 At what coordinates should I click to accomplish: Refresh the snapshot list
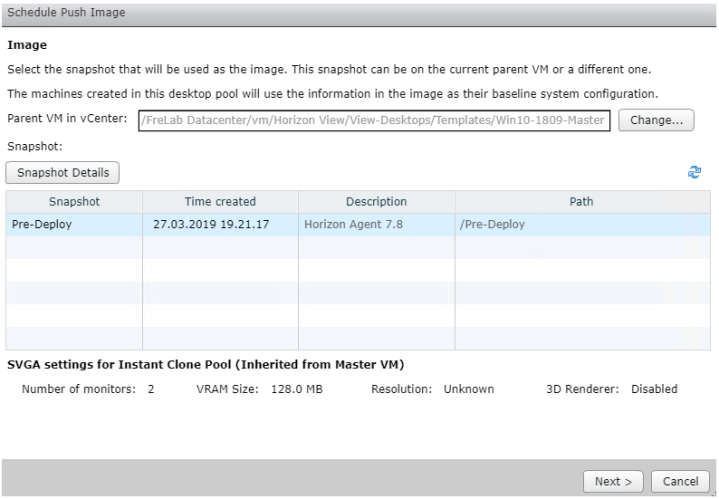point(696,173)
